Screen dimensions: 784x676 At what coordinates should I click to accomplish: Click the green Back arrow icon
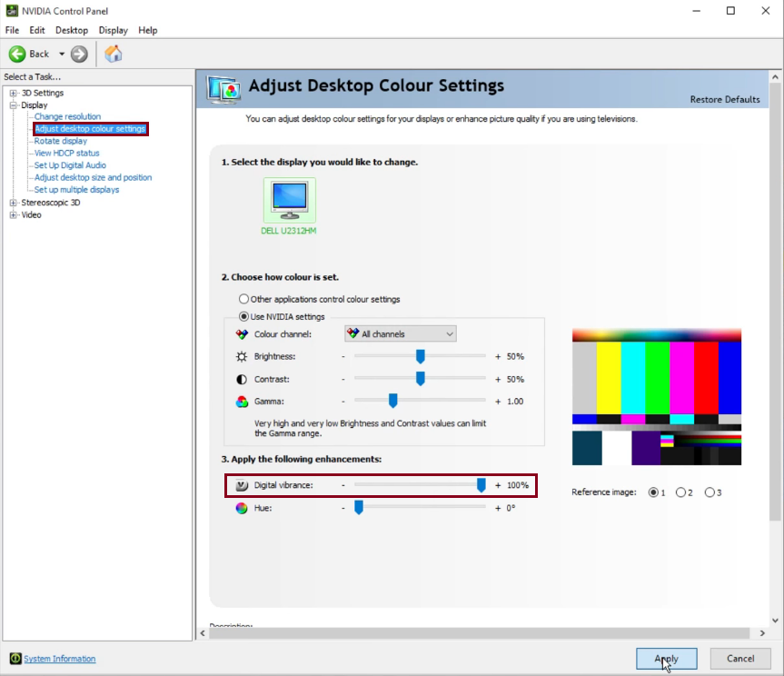[17, 54]
